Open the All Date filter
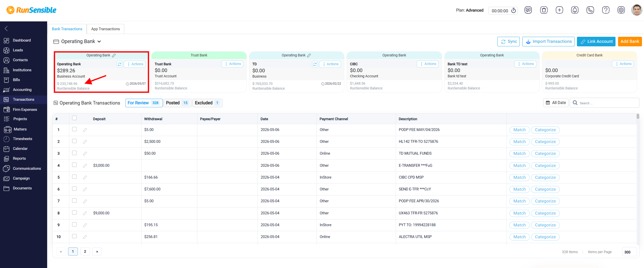Image resolution: width=644 pixels, height=268 pixels. pos(556,103)
